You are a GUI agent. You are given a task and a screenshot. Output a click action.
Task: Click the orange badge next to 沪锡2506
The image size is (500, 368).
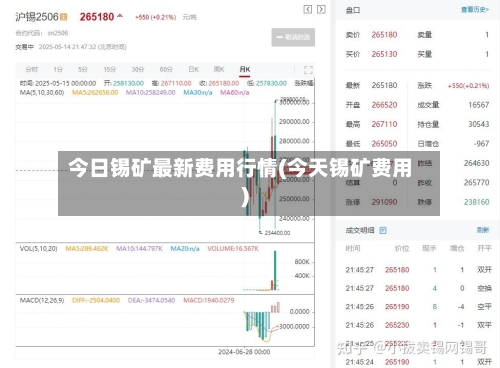tap(64, 17)
